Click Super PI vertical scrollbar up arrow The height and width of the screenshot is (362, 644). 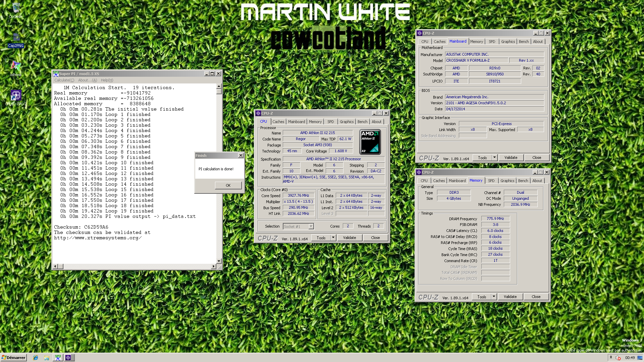tap(219, 86)
